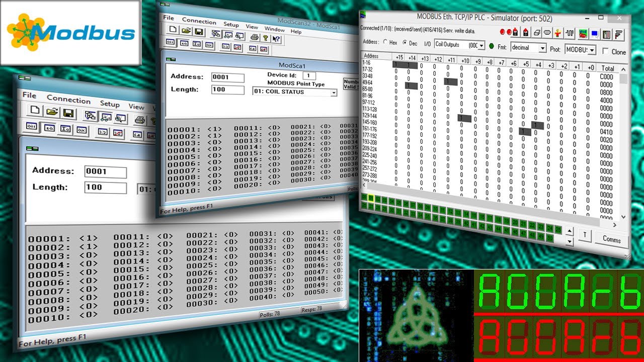The height and width of the screenshot is (362, 644).
Task: Toggle set coil +14 in row 65-80
Action: [412, 86]
